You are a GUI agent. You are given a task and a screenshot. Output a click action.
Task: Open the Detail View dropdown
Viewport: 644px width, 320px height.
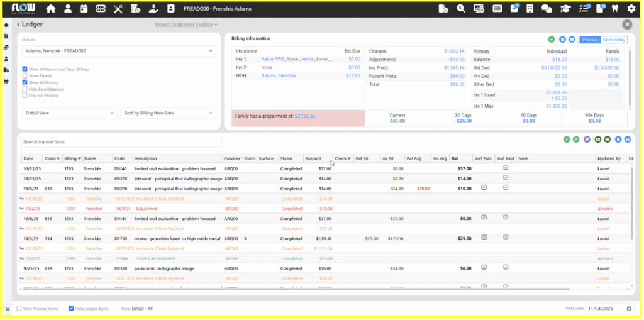click(x=69, y=113)
